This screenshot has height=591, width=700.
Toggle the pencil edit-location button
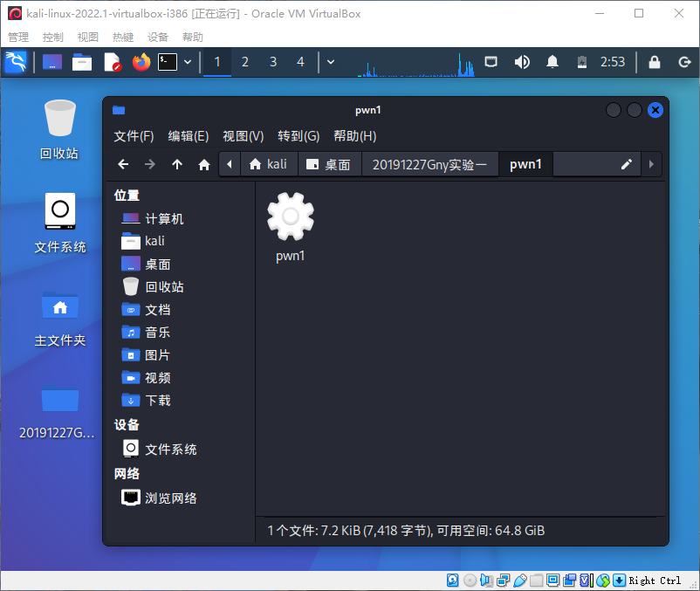tap(627, 164)
